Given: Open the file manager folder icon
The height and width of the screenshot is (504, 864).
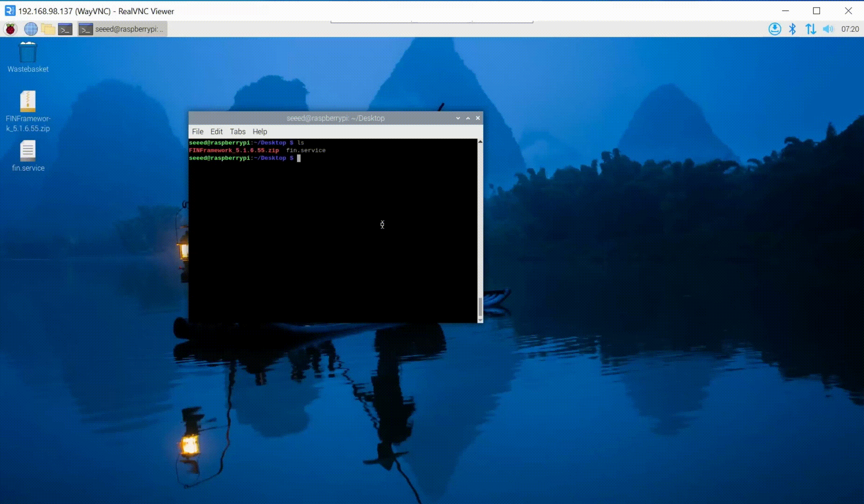Looking at the screenshot, I should [48, 29].
